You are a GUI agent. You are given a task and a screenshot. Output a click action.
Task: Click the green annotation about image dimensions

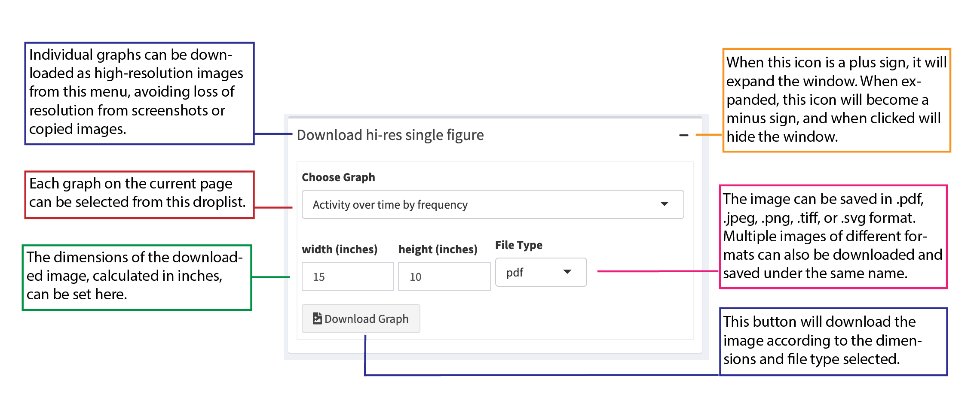coord(137,277)
